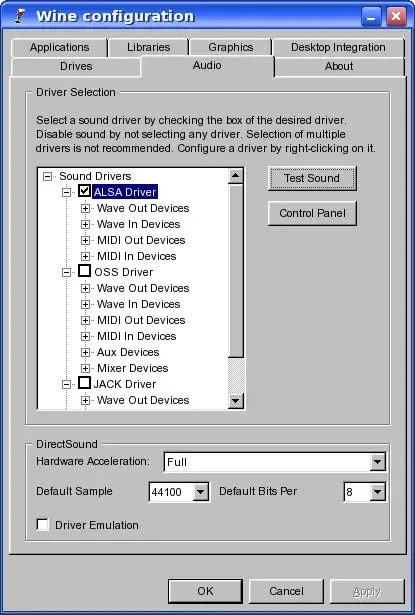
Task: Open the Graphics tab
Action: coord(231,47)
